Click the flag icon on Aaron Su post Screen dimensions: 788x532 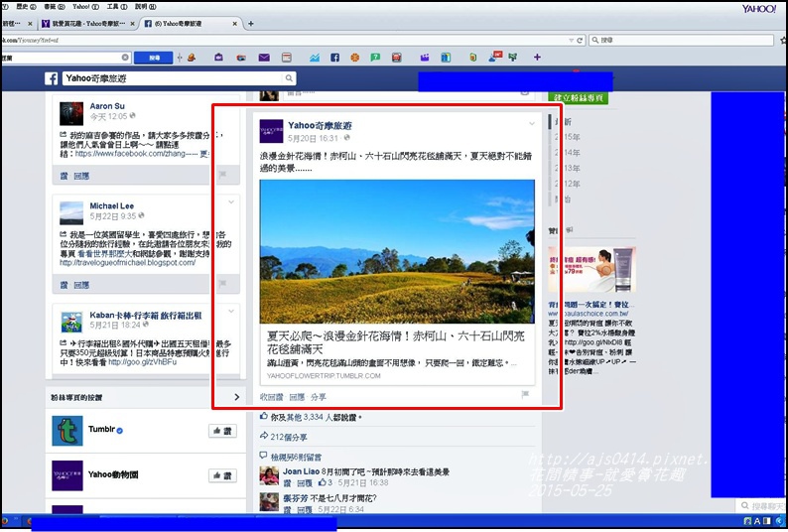(x=222, y=175)
